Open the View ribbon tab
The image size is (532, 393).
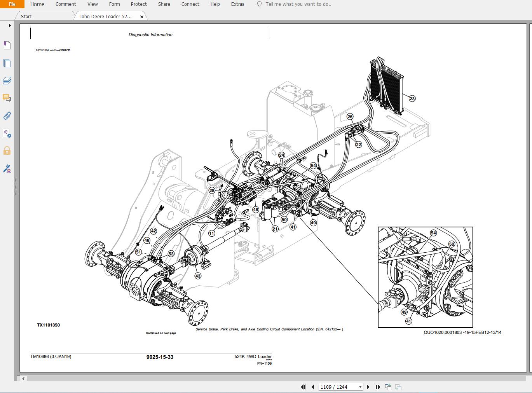click(x=92, y=4)
